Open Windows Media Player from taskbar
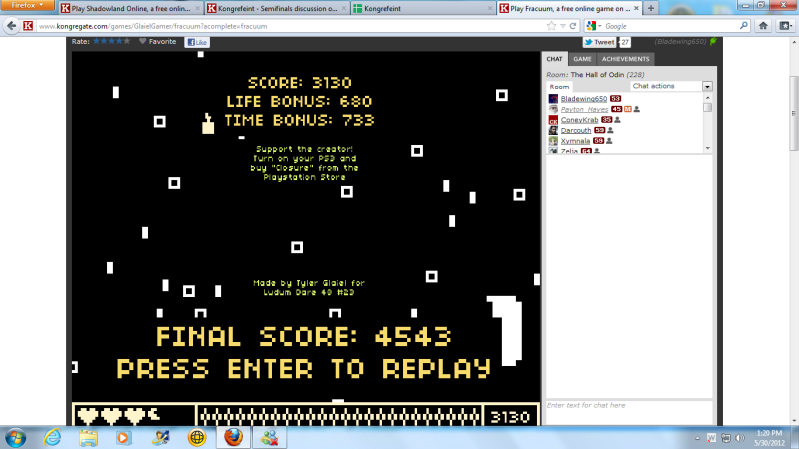799x449 pixels. (123, 438)
